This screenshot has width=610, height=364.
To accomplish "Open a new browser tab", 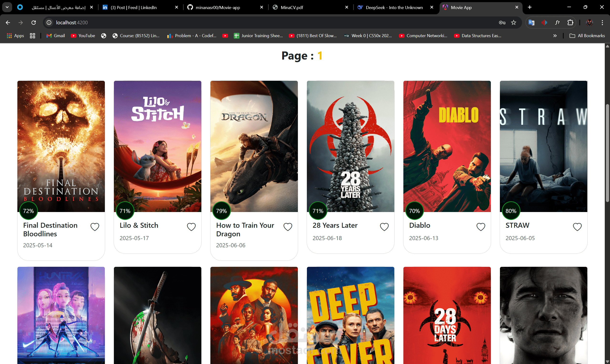I will click(x=529, y=7).
